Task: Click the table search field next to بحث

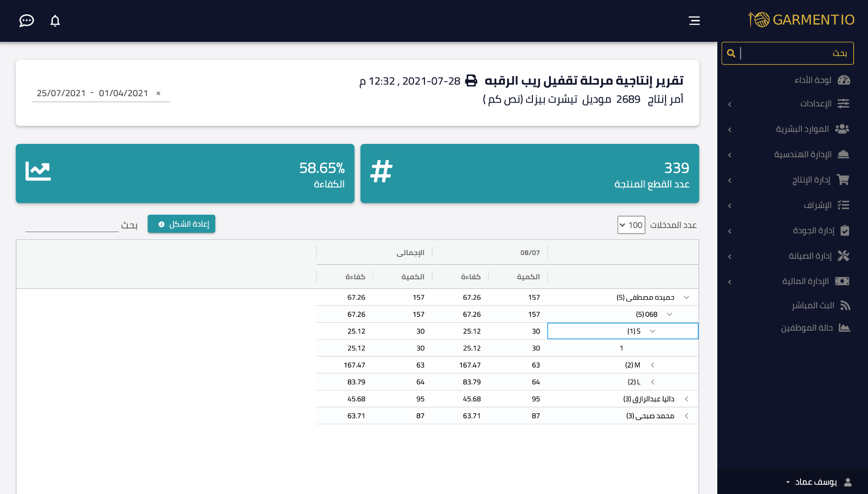Action: point(72,225)
